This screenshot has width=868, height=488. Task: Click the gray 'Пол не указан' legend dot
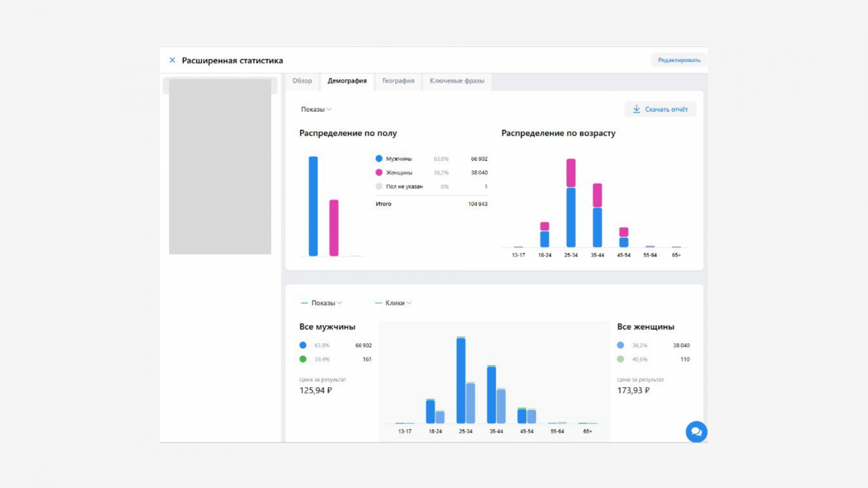tap(379, 187)
